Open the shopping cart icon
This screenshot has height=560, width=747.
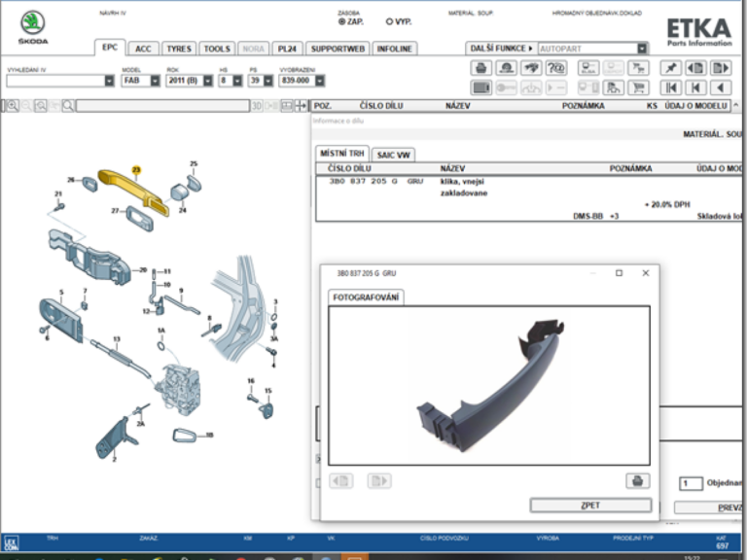[x=638, y=87]
